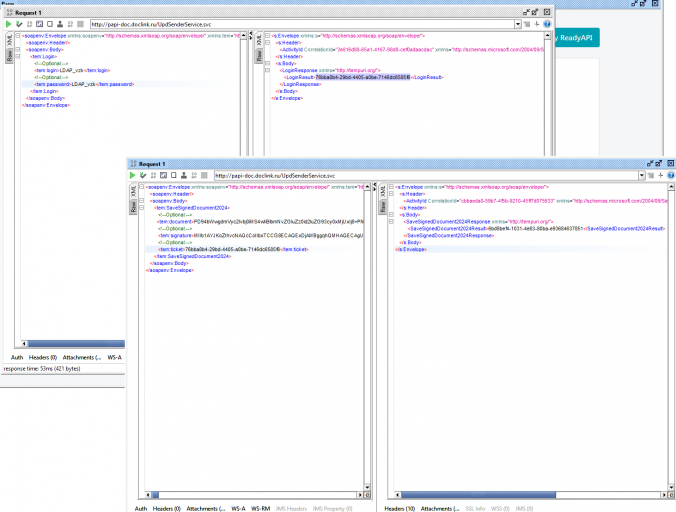
Task: Collapse LoginResponse node in Login response
Action: coord(267,70)
